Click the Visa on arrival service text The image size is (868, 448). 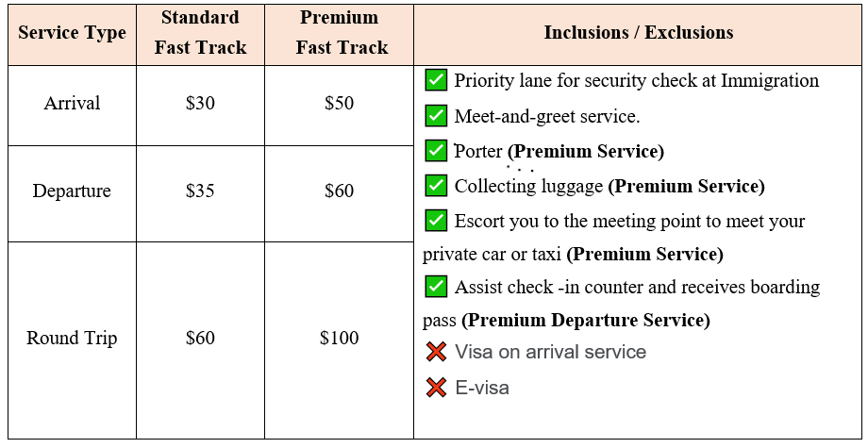550,353
